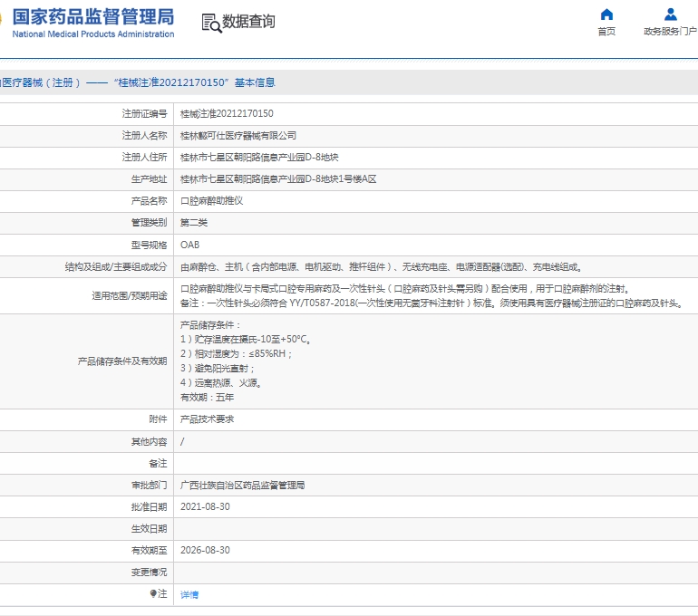Click storage condition line 贮存温度在摄氏-10至+50°C

tap(246, 340)
